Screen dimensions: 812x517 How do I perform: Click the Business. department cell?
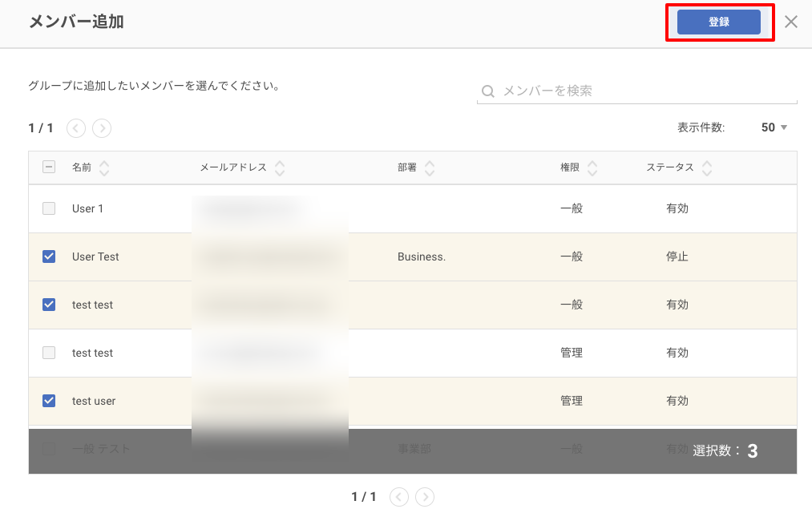click(x=422, y=257)
